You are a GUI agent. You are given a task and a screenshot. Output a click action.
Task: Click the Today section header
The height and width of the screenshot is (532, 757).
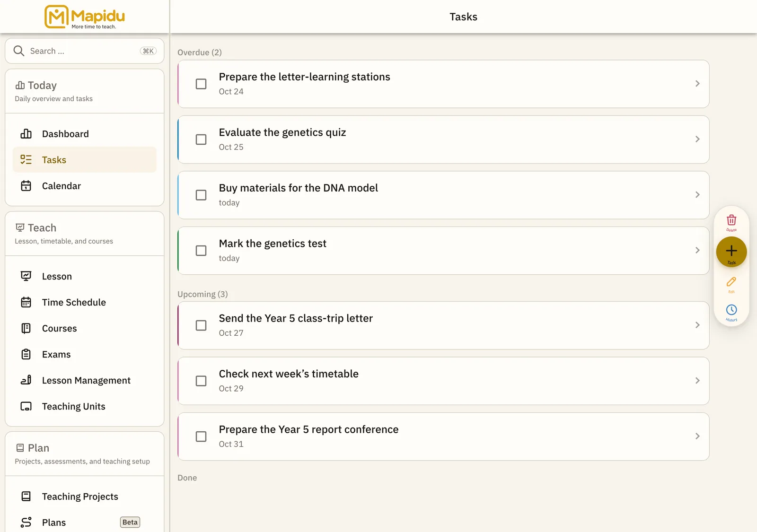[x=85, y=91]
